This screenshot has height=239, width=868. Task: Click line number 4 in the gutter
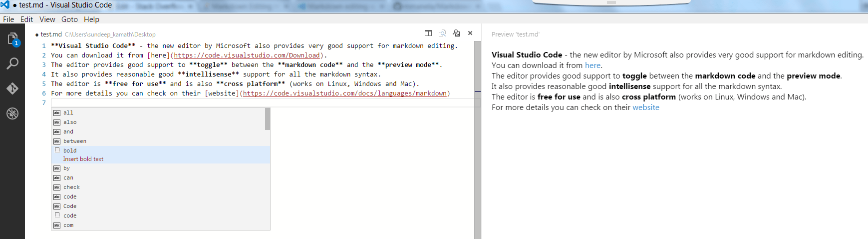[x=44, y=74]
